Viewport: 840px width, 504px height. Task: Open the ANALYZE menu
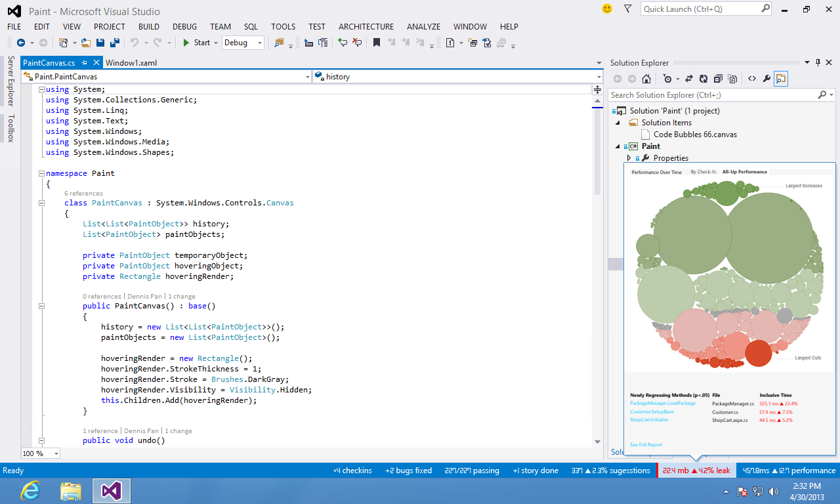(x=424, y=27)
